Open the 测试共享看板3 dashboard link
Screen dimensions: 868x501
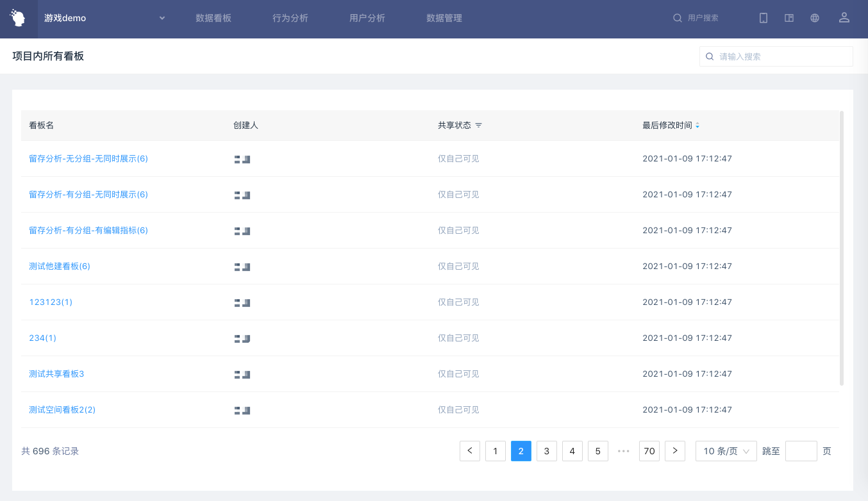pyautogui.click(x=56, y=374)
